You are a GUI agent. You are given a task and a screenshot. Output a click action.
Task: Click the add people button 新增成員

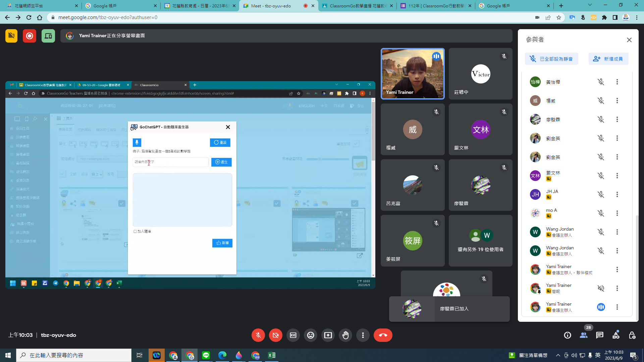point(608,59)
